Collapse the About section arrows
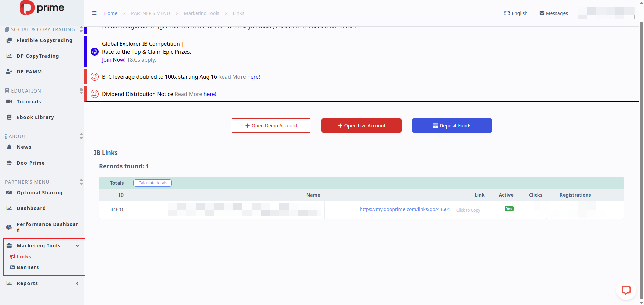Image resolution: width=644 pixels, height=305 pixels. pyautogui.click(x=81, y=136)
